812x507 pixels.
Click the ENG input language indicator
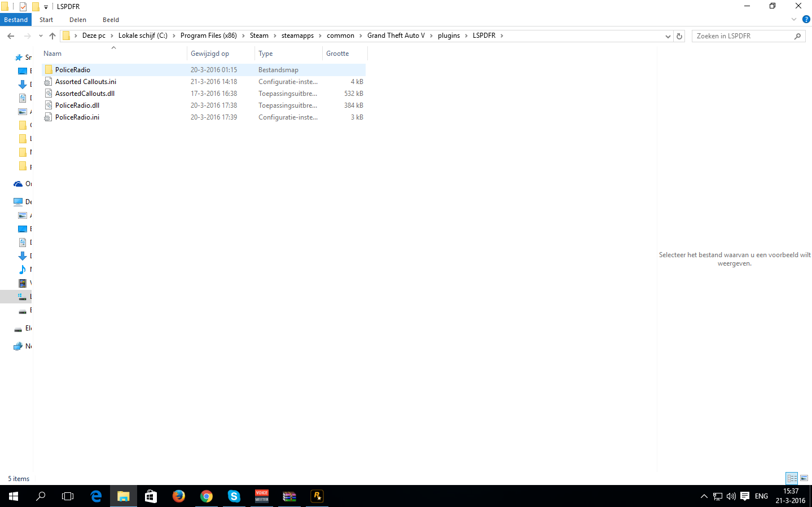point(761,496)
